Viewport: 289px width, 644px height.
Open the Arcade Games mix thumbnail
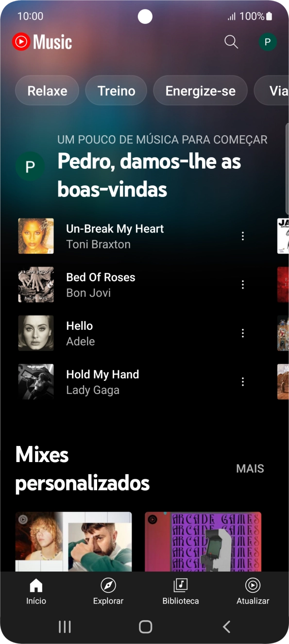tap(203, 541)
